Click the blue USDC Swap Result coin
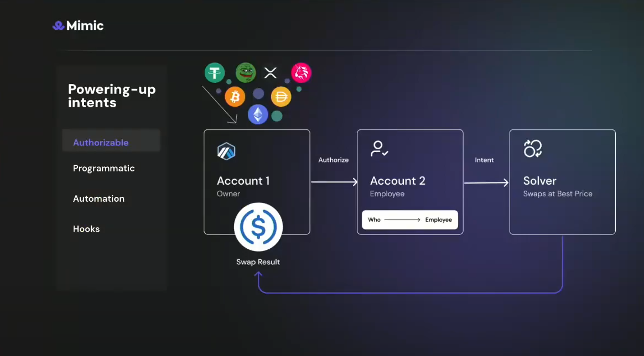Viewport: 644px width, 356px height. pos(258,227)
